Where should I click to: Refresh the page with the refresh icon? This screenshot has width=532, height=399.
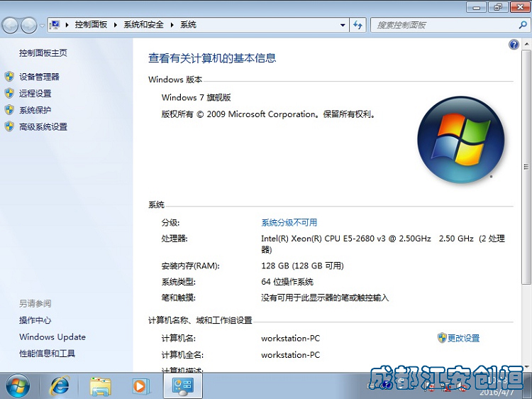[x=358, y=25]
